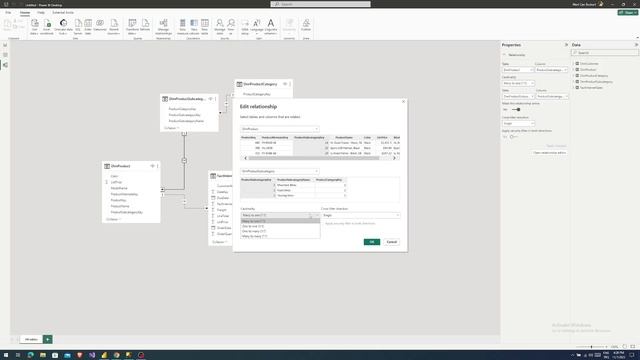Click the dialog table preview horizontal scrollbar
This screenshot has height=360, width=640.
click(314, 158)
